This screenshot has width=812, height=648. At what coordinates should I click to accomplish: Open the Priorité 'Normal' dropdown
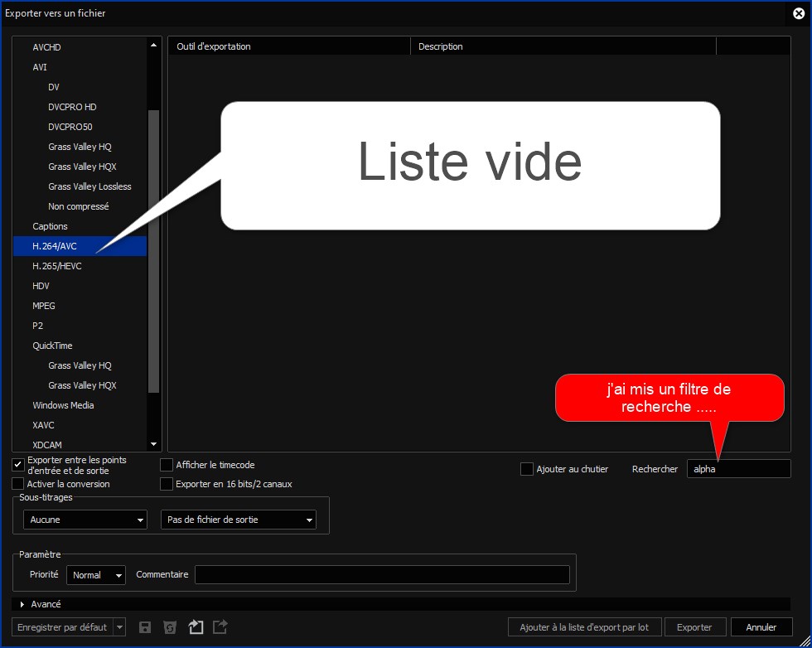[96, 575]
